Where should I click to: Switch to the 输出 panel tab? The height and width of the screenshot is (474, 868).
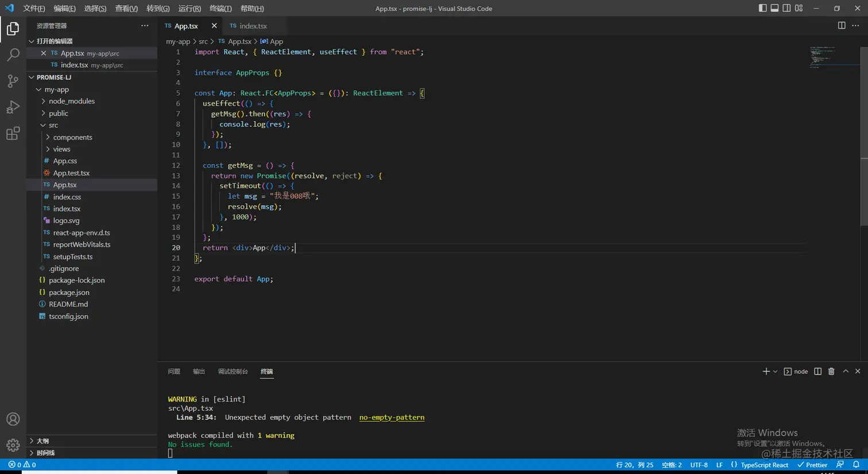(199, 372)
